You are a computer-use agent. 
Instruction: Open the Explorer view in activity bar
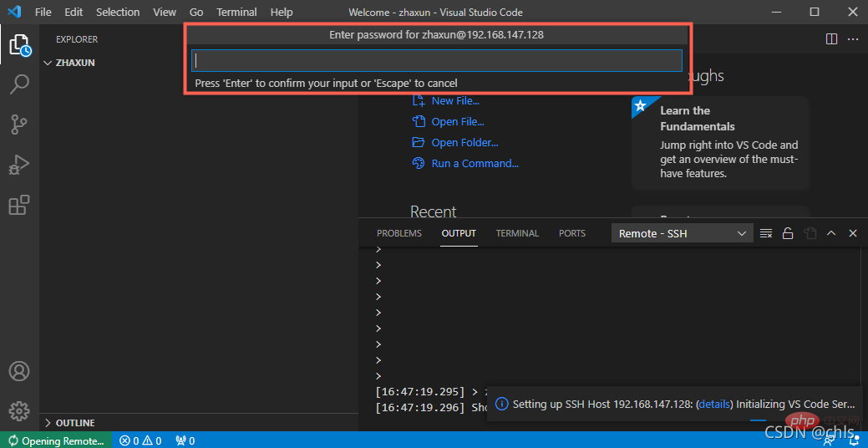pyautogui.click(x=19, y=45)
